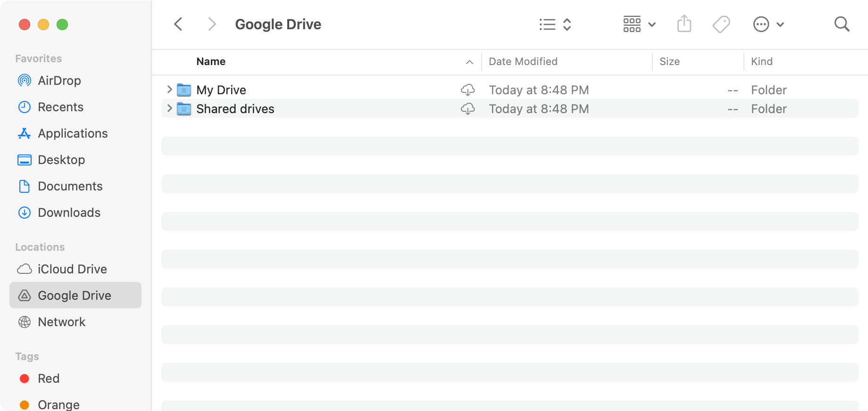The height and width of the screenshot is (411, 868).
Task: Expand the Shared drives folder
Action: 169,109
